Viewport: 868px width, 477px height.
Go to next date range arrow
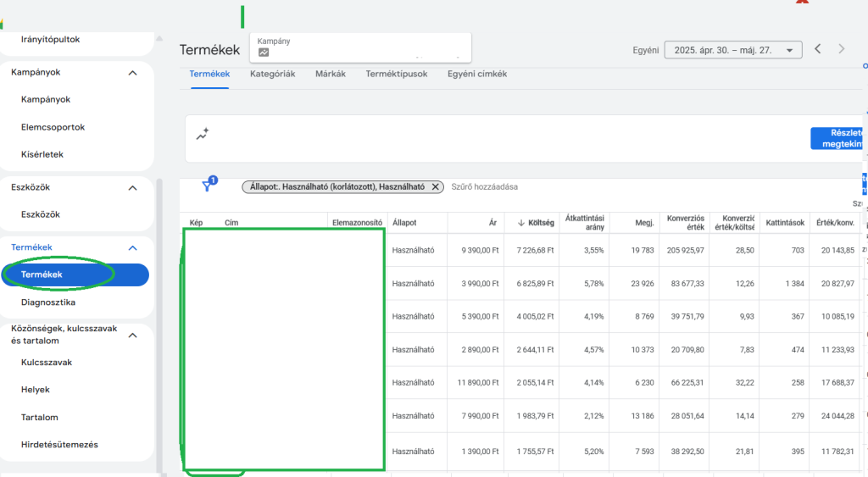pos(841,49)
